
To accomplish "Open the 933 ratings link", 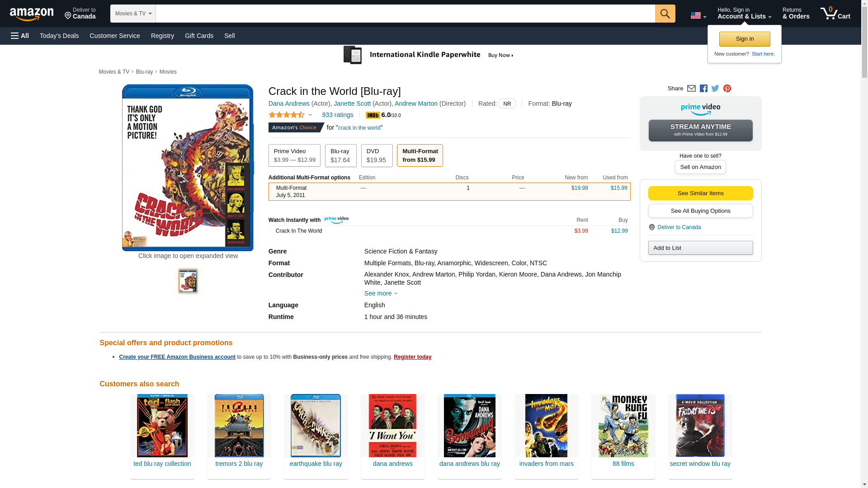I will coord(337,115).
